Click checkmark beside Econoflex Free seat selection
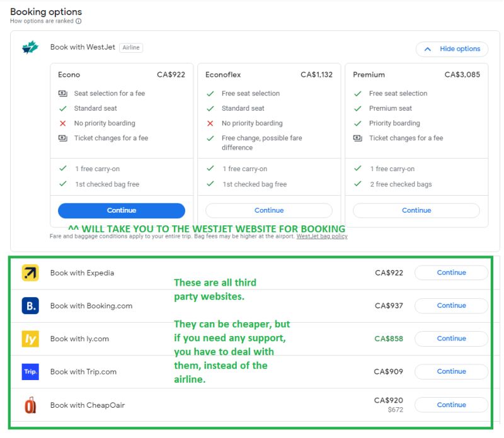 pyautogui.click(x=210, y=94)
